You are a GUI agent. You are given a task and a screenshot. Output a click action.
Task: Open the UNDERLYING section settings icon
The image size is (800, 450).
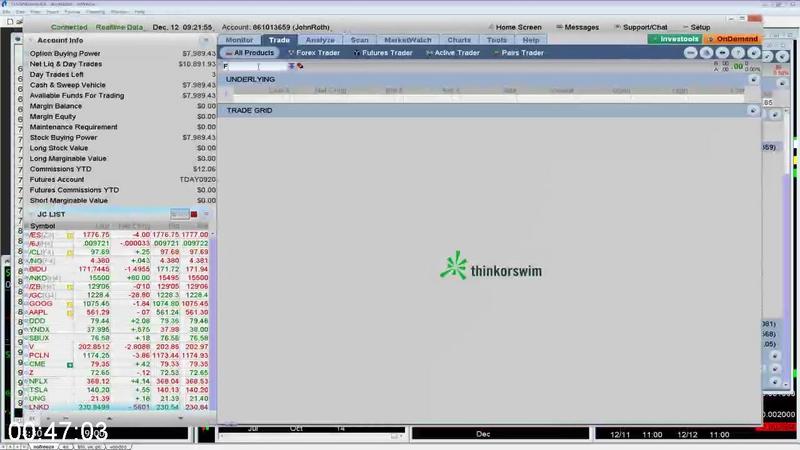(x=754, y=80)
